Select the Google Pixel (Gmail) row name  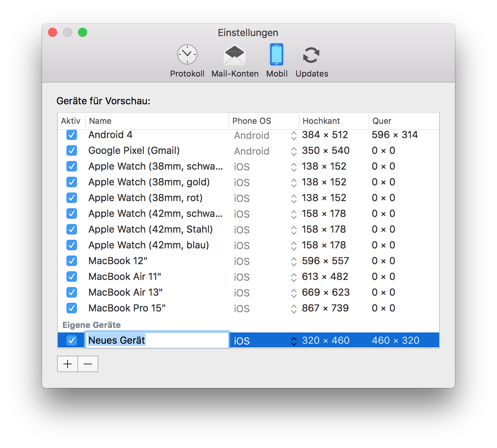(134, 150)
